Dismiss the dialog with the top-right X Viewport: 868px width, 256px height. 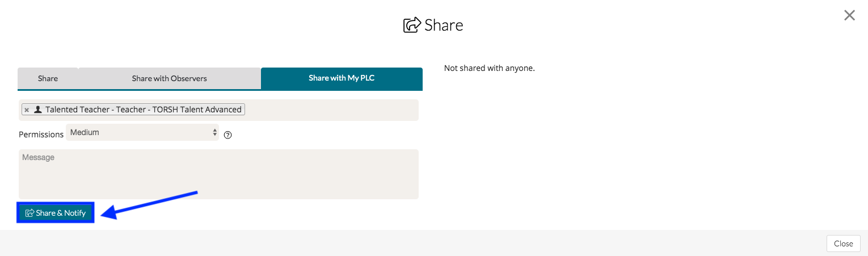(849, 15)
